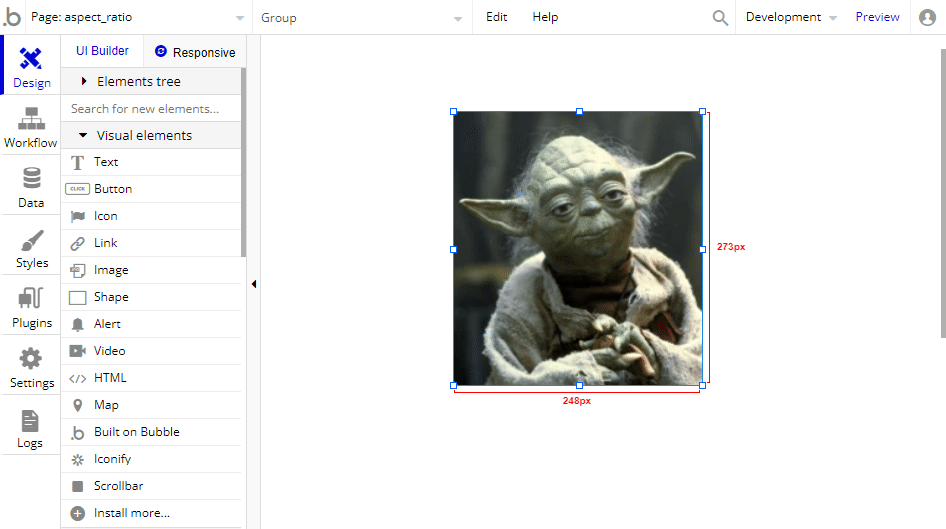This screenshot has height=529, width=946.
Task: Open the Page aspect_ratio dropdown
Action: coord(137,17)
